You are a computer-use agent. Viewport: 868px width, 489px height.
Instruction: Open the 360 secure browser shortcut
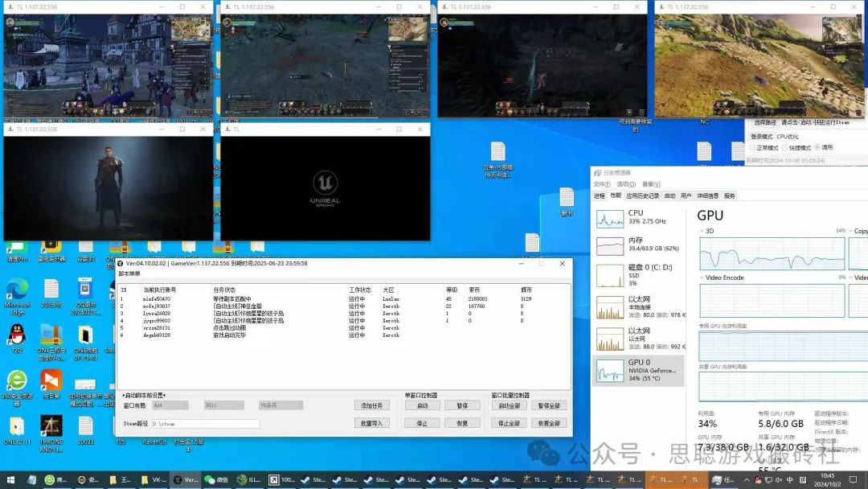pos(17,381)
